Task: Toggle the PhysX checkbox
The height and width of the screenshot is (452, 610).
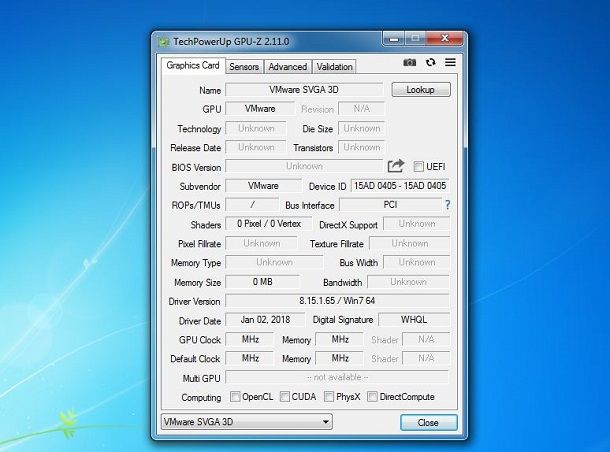Action: coord(329,397)
